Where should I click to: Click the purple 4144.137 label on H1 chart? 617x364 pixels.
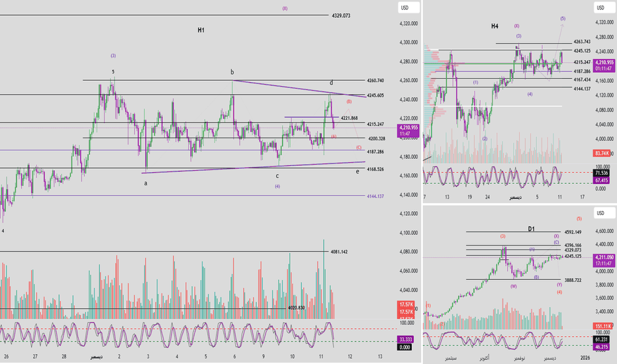(x=375, y=196)
